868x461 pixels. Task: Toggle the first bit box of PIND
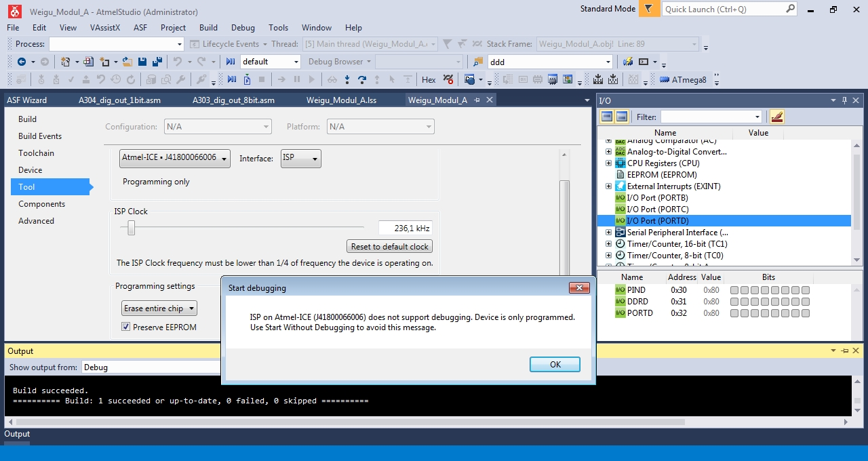click(x=734, y=290)
